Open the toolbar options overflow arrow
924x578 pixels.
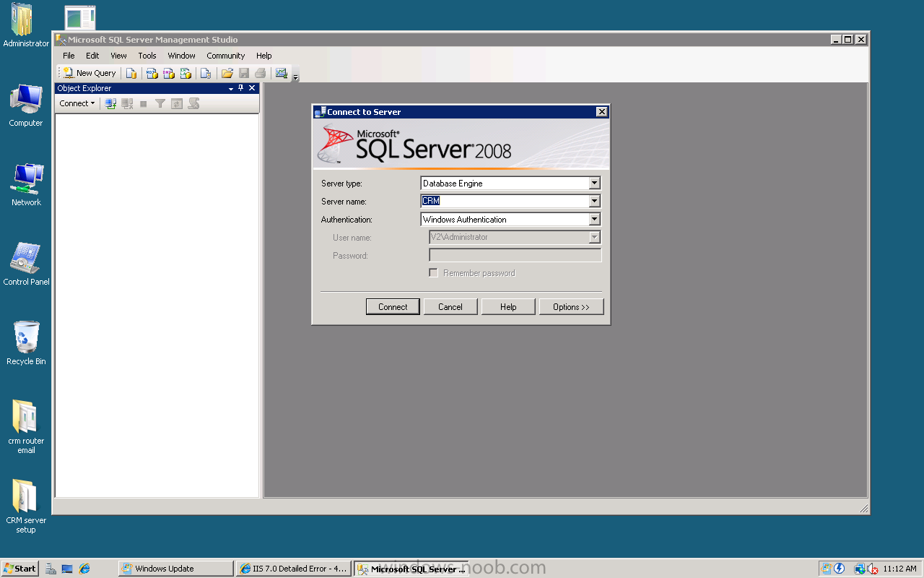coord(295,76)
